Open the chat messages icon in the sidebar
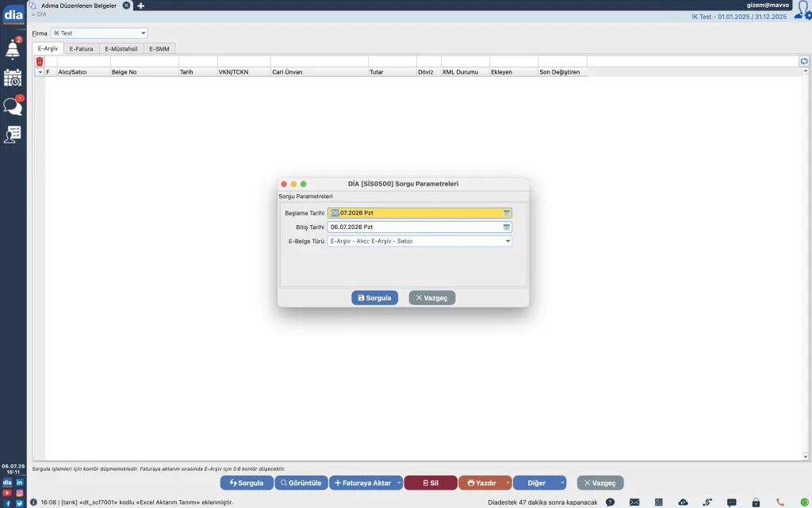 (13, 106)
